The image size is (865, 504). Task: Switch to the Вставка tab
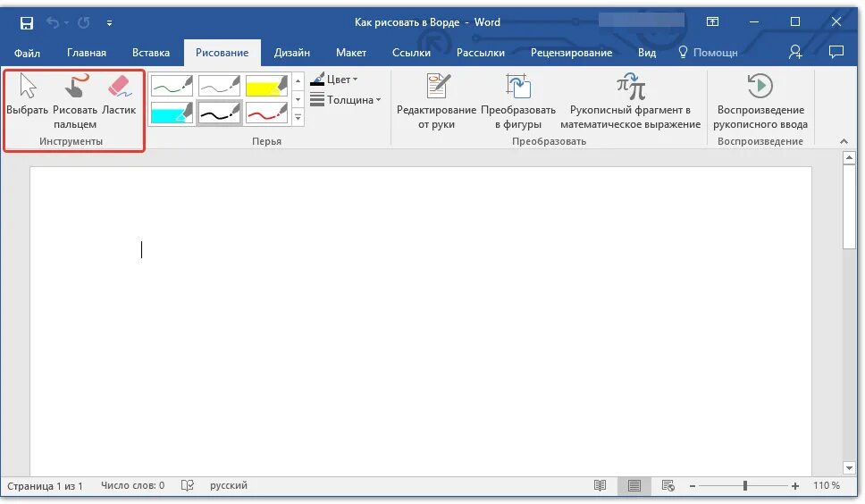coord(151,53)
